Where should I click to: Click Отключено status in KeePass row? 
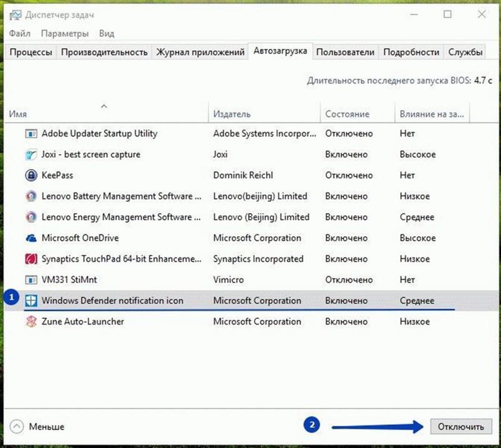(349, 175)
